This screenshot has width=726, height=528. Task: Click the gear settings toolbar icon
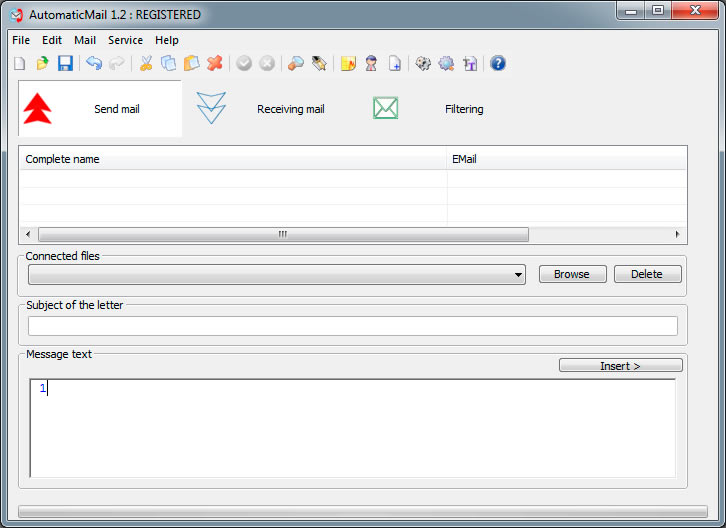(423, 64)
